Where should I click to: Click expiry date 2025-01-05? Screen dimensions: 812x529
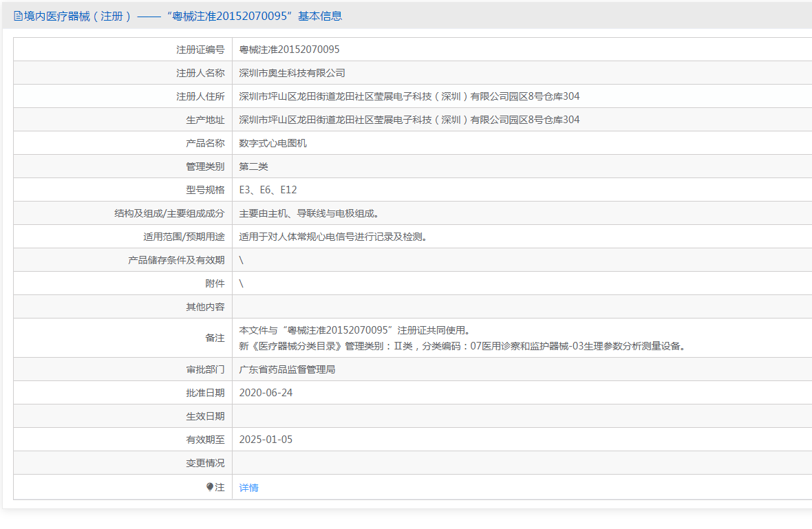point(266,440)
